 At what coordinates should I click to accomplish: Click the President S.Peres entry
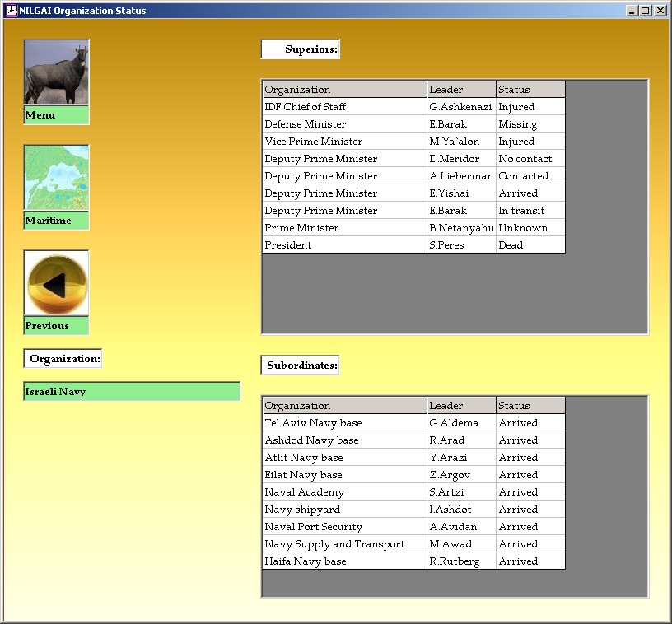click(344, 245)
